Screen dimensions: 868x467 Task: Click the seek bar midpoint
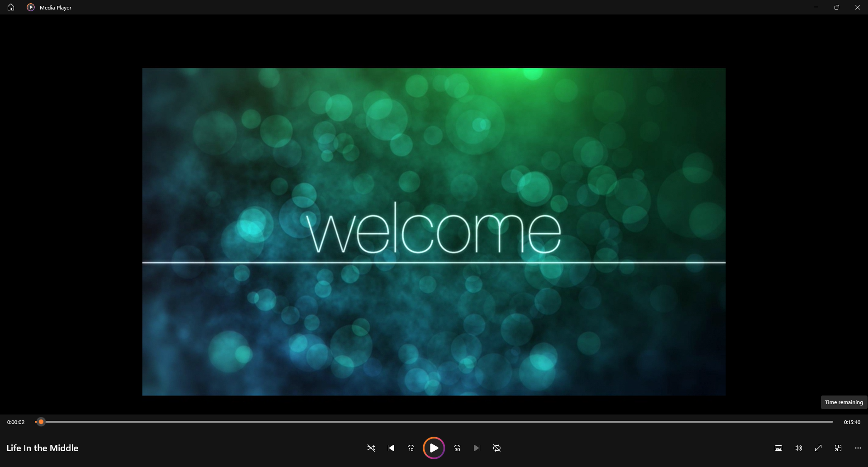(434, 422)
